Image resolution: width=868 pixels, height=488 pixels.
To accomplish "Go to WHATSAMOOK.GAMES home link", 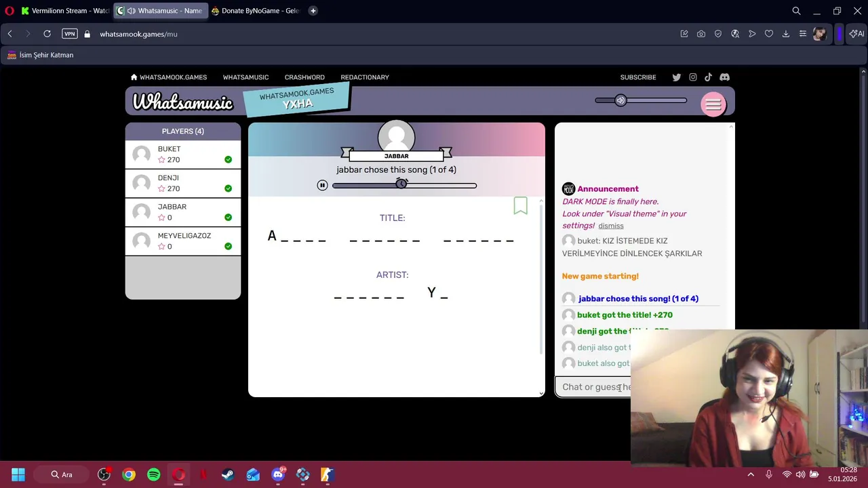I will [x=169, y=77].
